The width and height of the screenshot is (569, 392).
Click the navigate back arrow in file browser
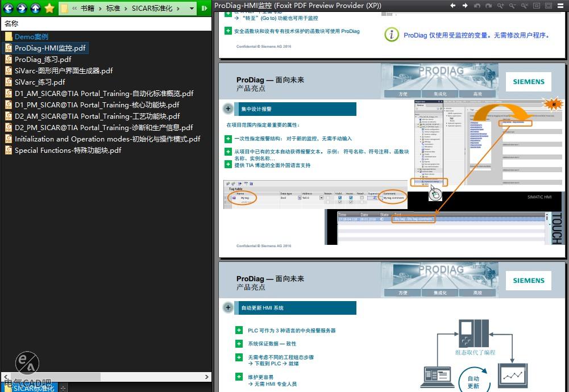(8, 8)
